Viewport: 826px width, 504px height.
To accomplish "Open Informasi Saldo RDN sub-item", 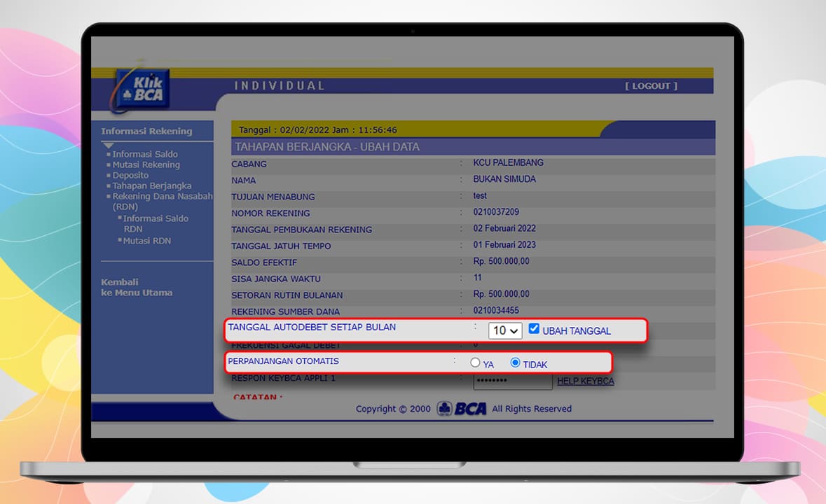I will tap(155, 223).
